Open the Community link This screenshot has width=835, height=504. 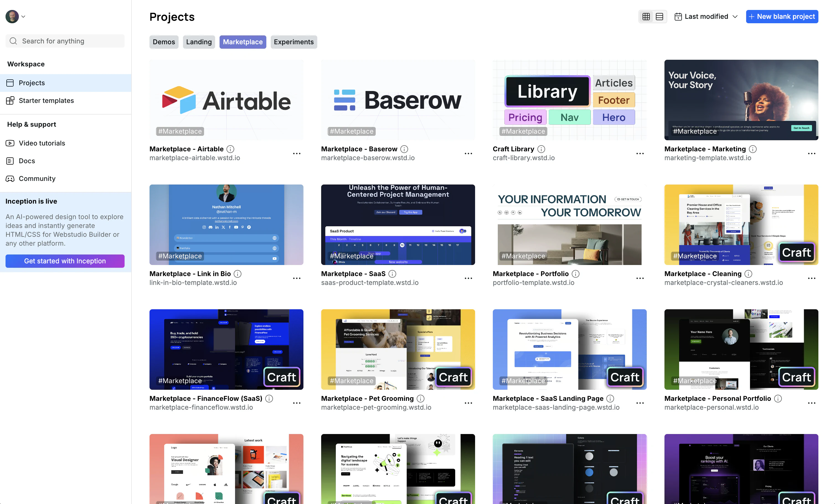point(66,178)
